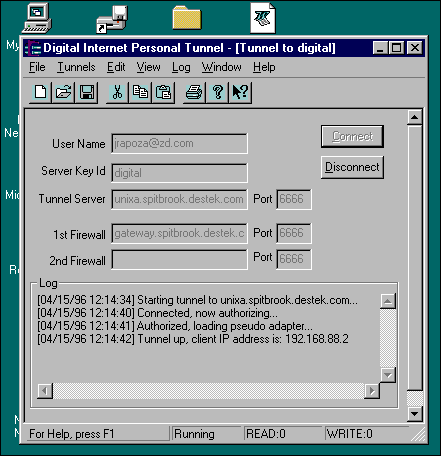Viewport: 441px width, 456px height.
Task: Close the Personal Tunnel window
Action: (415, 48)
